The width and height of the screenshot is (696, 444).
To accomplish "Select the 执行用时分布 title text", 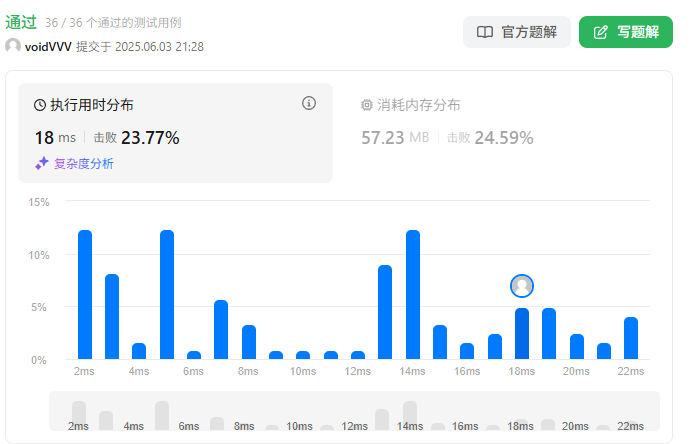I will [91, 105].
